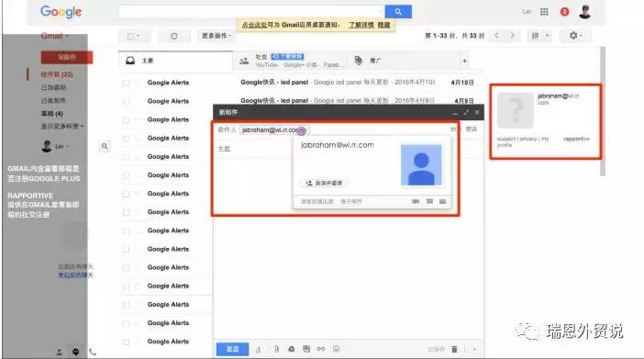Open 收件箱 (33) in sidebar
644x359 pixels.
(57, 74)
